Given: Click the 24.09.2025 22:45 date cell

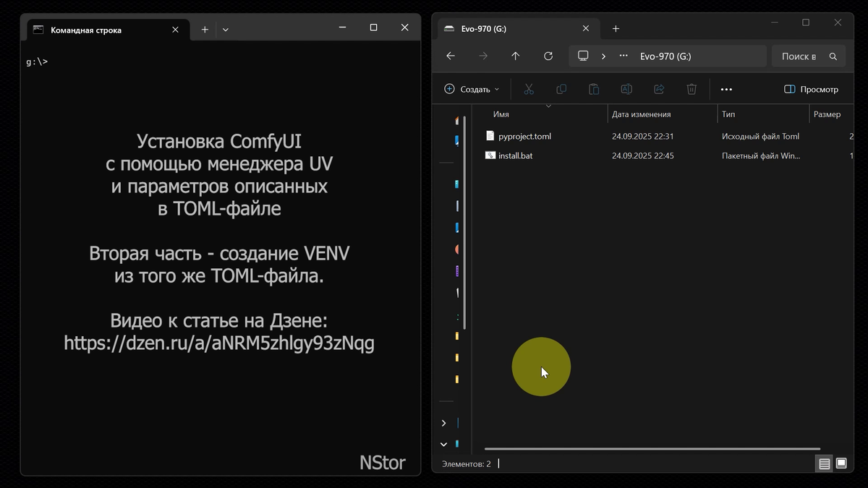Looking at the screenshot, I should (x=642, y=155).
